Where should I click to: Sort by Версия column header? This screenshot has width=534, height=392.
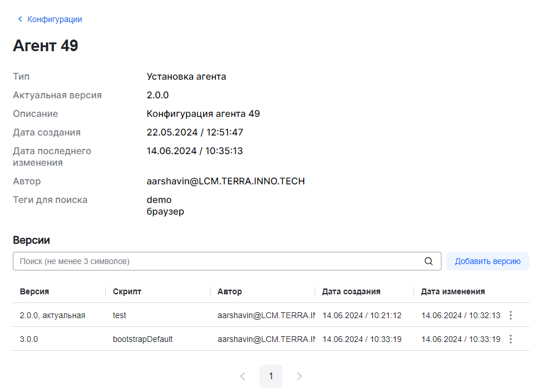34,291
